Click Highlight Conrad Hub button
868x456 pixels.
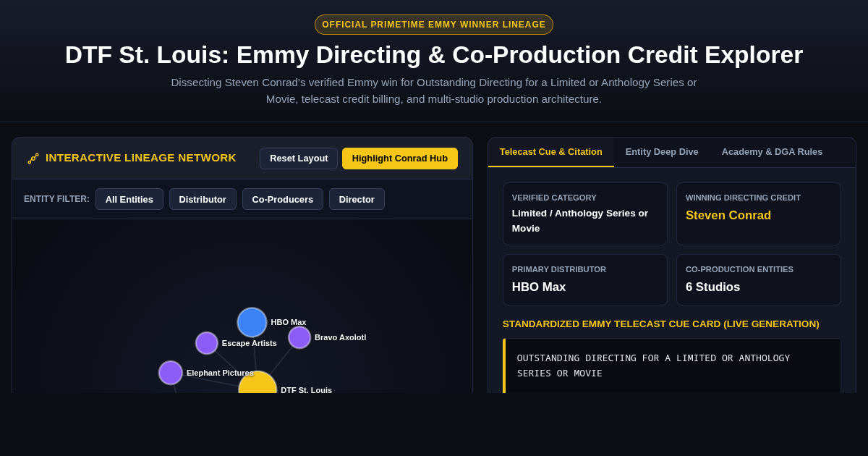(400, 159)
